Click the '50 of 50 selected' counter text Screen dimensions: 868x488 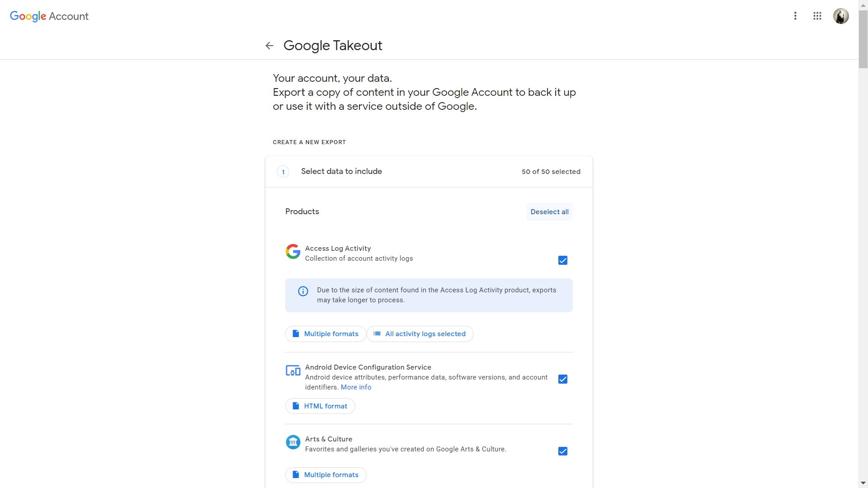tap(551, 172)
